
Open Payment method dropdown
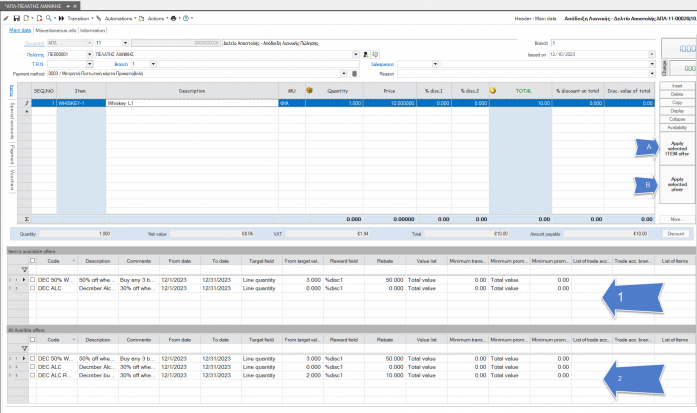click(x=344, y=73)
